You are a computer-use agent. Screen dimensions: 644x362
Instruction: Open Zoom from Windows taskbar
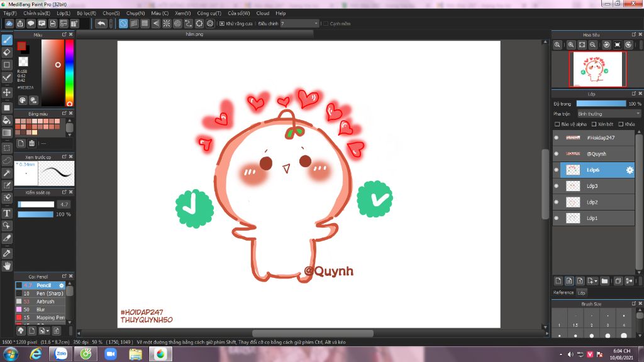tap(111, 354)
